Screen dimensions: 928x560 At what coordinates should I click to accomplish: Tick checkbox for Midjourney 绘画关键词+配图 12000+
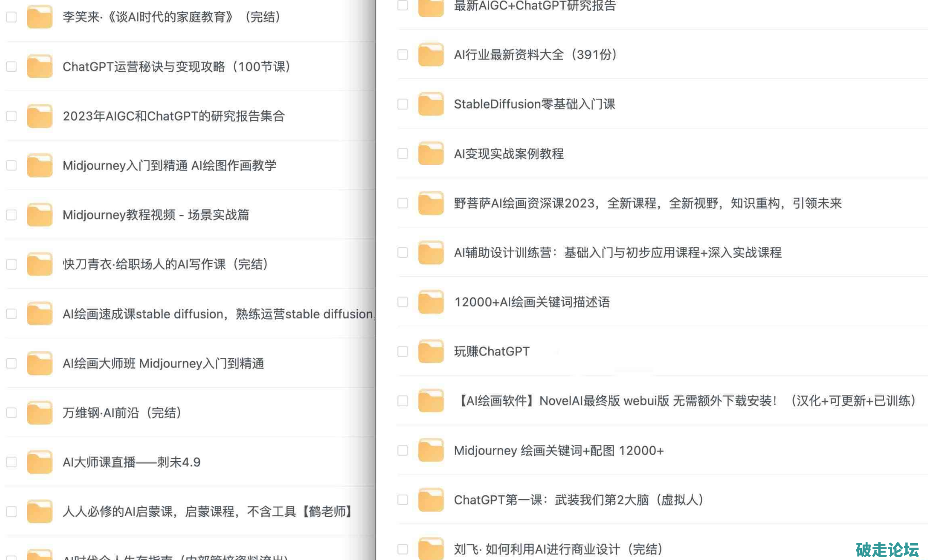click(x=403, y=451)
